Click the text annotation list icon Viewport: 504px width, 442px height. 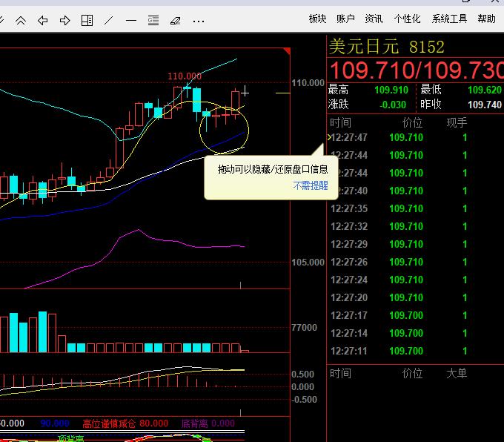[x=153, y=20]
